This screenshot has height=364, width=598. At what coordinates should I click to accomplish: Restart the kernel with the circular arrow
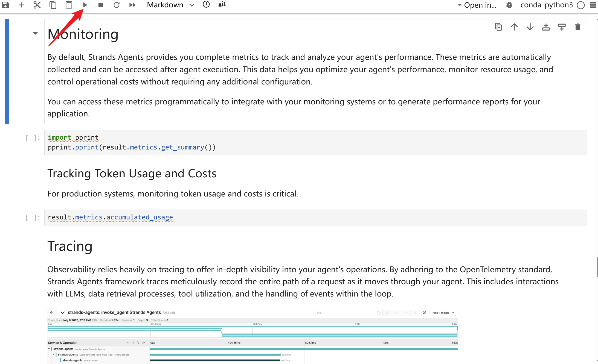(116, 5)
